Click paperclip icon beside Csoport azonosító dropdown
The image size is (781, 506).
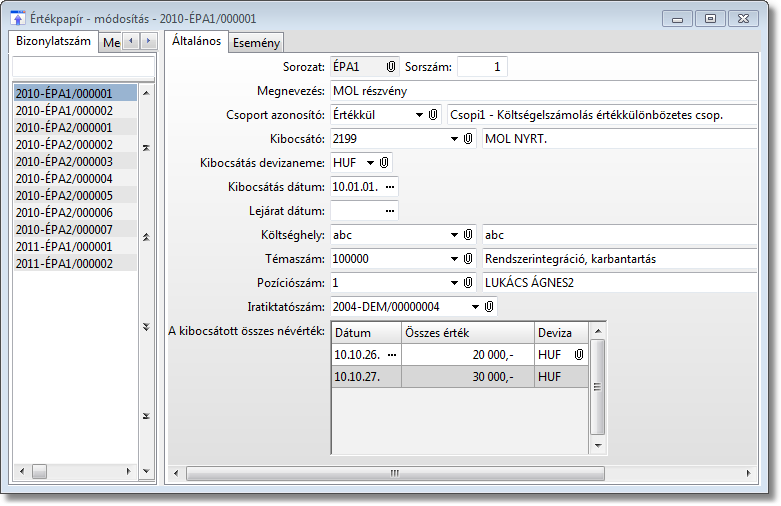pyautogui.click(x=433, y=115)
